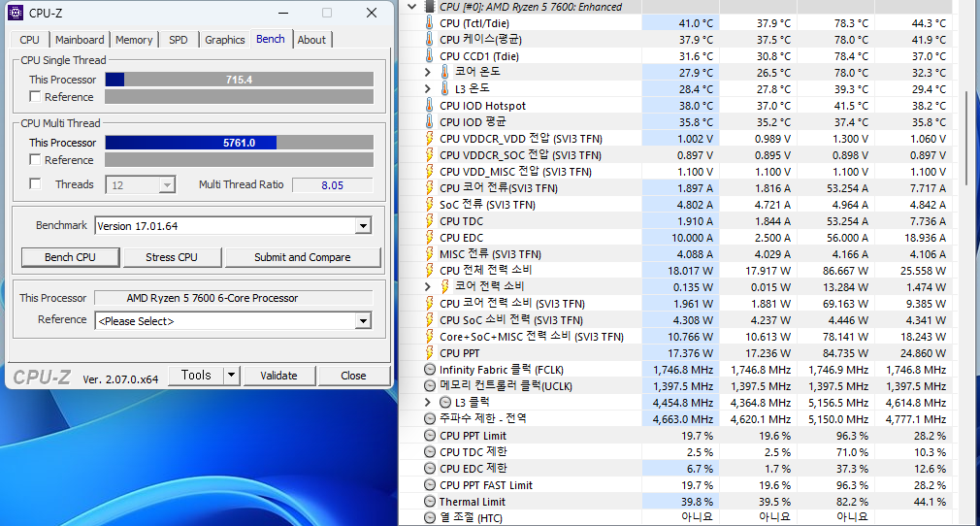
Task: Tick the Threads checkbox
Action: pos(35,183)
